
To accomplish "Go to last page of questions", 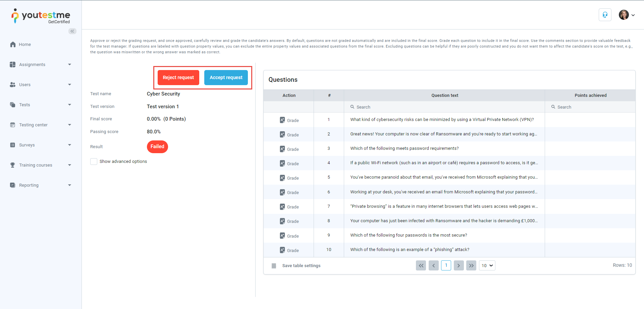I will [471, 265].
